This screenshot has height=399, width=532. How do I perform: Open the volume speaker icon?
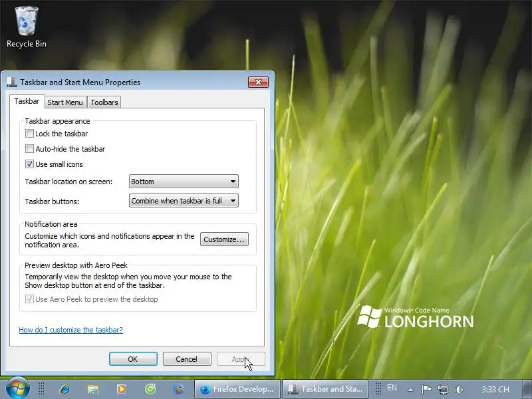tap(459, 389)
